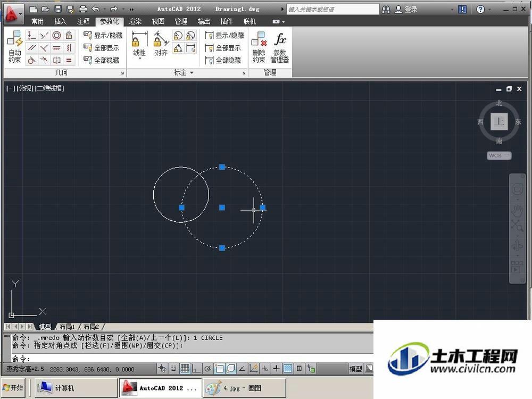The image size is (532, 399).
Task: Switch to the 插入 ribbon tab
Action: pos(60,22)
